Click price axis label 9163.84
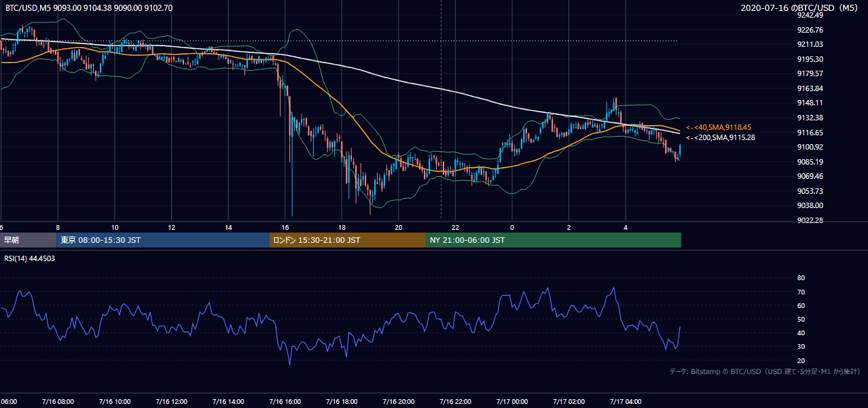The width and height of the screenshot is (868, 408). pyautogui.click(x=810, y=88)
